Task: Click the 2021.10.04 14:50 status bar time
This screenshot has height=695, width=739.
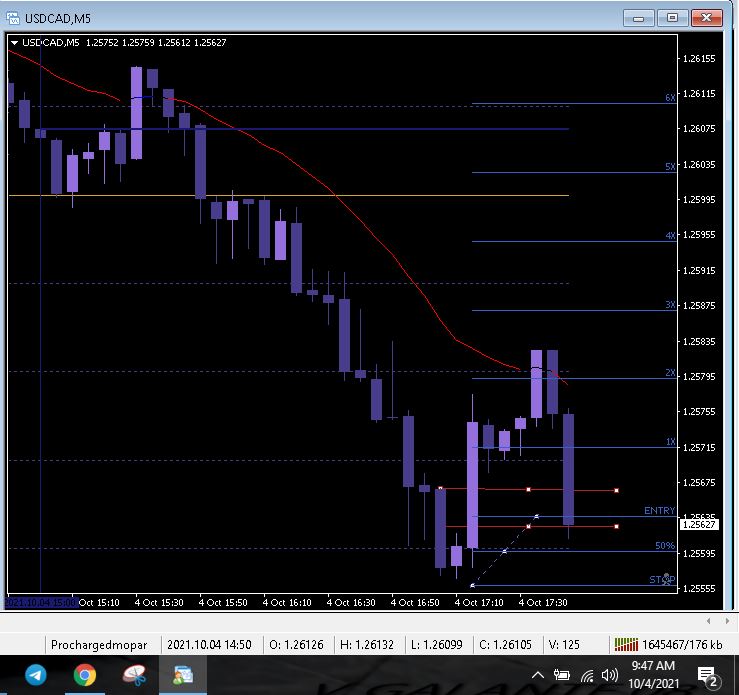Action: point(209,645)
